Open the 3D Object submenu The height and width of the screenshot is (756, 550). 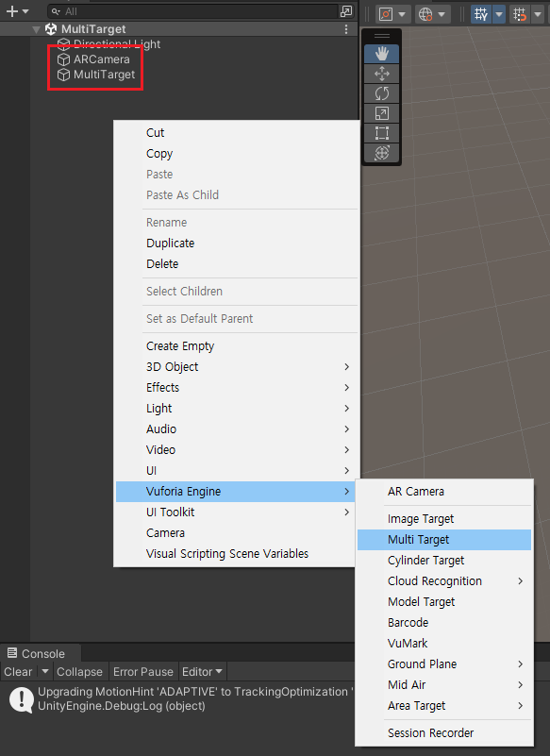click(237, 367)
